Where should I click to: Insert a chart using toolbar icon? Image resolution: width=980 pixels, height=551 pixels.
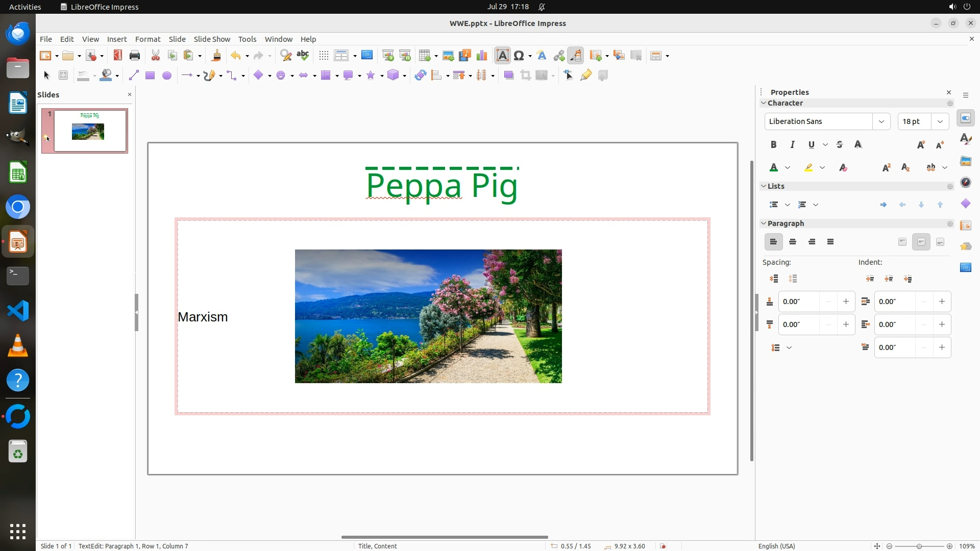click(x=481, y=56)
